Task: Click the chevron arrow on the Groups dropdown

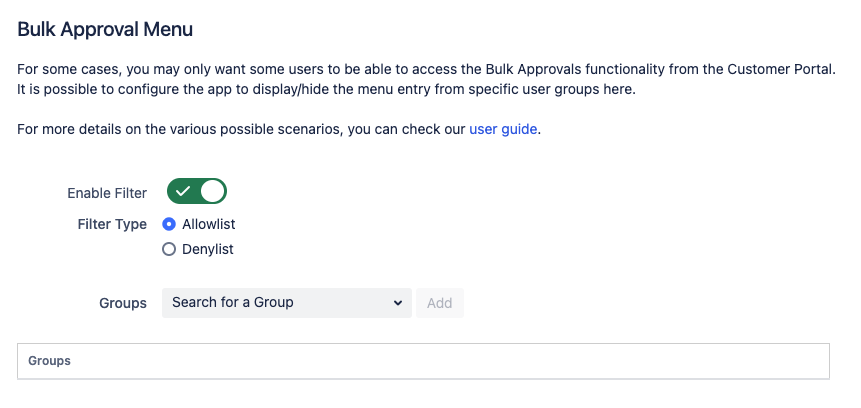Action: [398, 302]
